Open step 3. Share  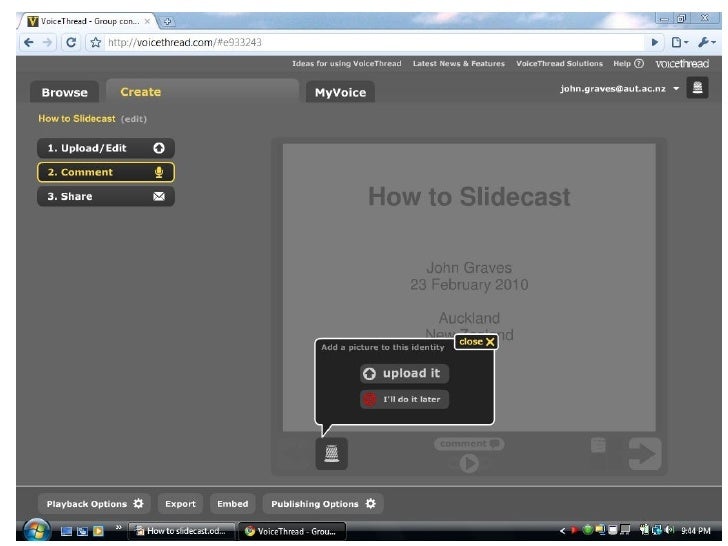pyautogui.click(x=106, y=196)
